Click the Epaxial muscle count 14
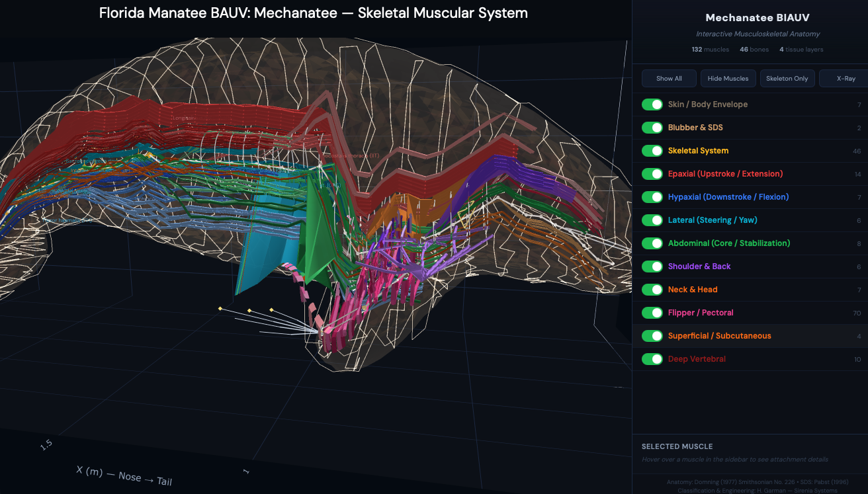Screen dimensions: 868x494 point(857,175)
